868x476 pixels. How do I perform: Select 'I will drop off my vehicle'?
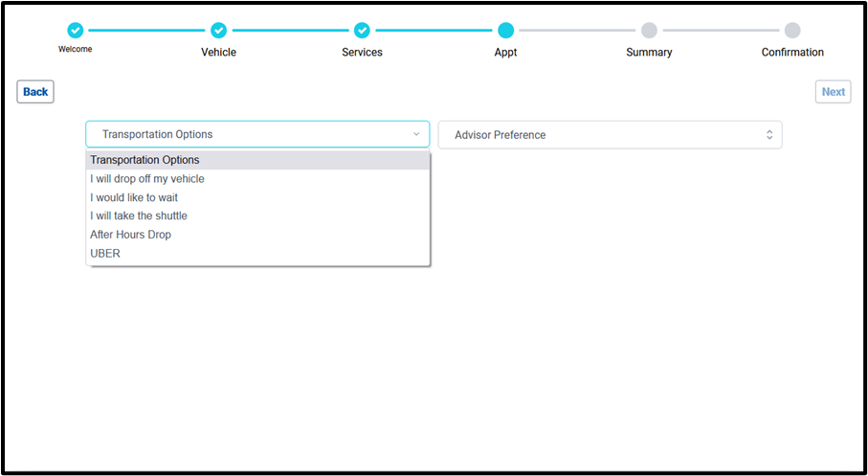click(147, 179)
